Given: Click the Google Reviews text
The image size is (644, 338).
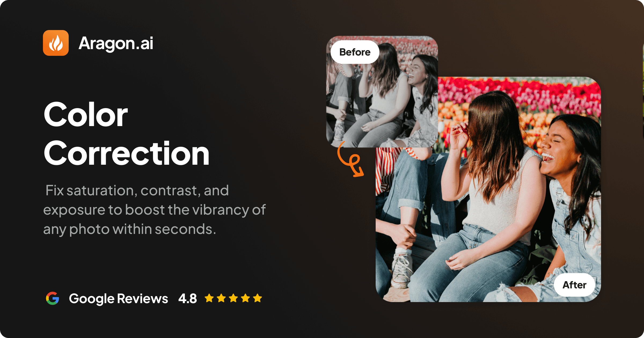Looking at the screenshot, I should pyautogui.click(x=118, y=299).
